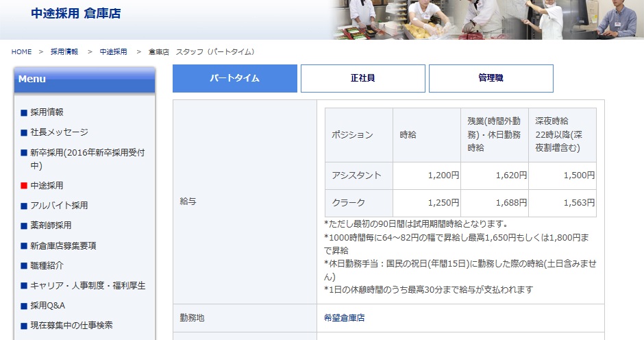This screenshot has width=644, height=340.
Task: Click the blue square beside アルバイト採用
Action: pyautogui.click(x=24, y=206)
